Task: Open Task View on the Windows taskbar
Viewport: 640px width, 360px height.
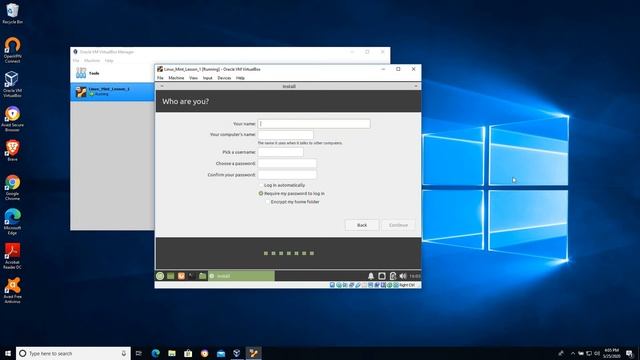Action: (139, 353)
